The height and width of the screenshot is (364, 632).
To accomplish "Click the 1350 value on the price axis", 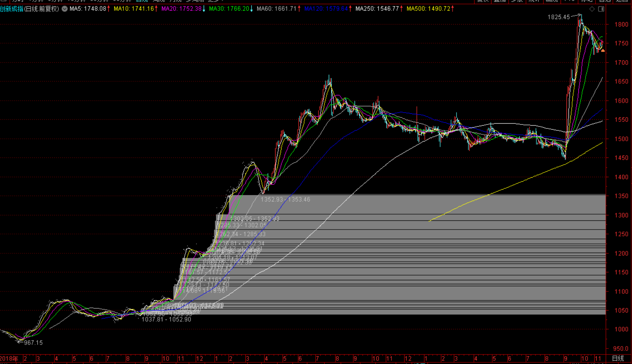I will (622, 196).
